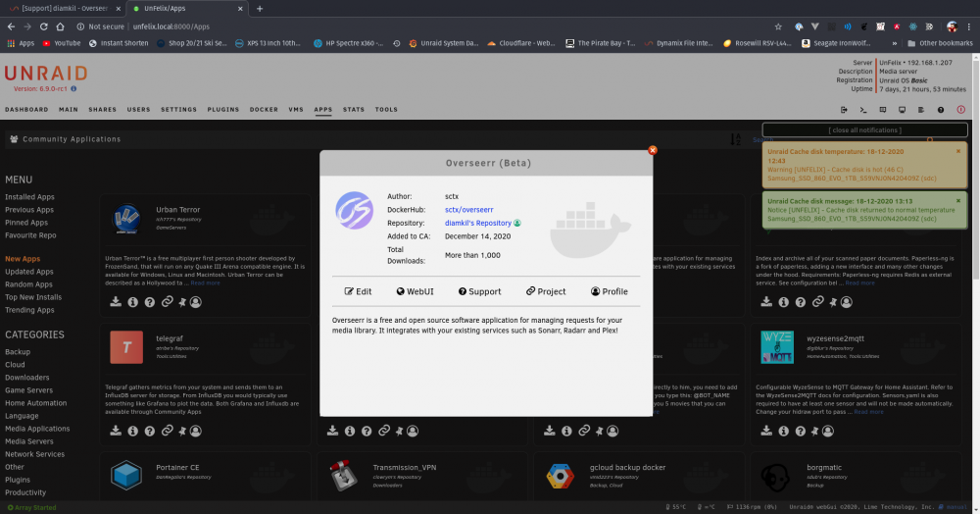Close the Overseerr popup with red X
Screen dimensions: 980x514
pyautogui.click(x=653, y=150)
